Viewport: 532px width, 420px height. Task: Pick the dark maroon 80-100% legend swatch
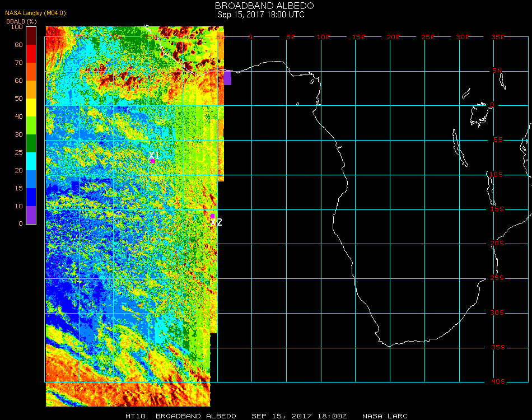pos(31,35)
